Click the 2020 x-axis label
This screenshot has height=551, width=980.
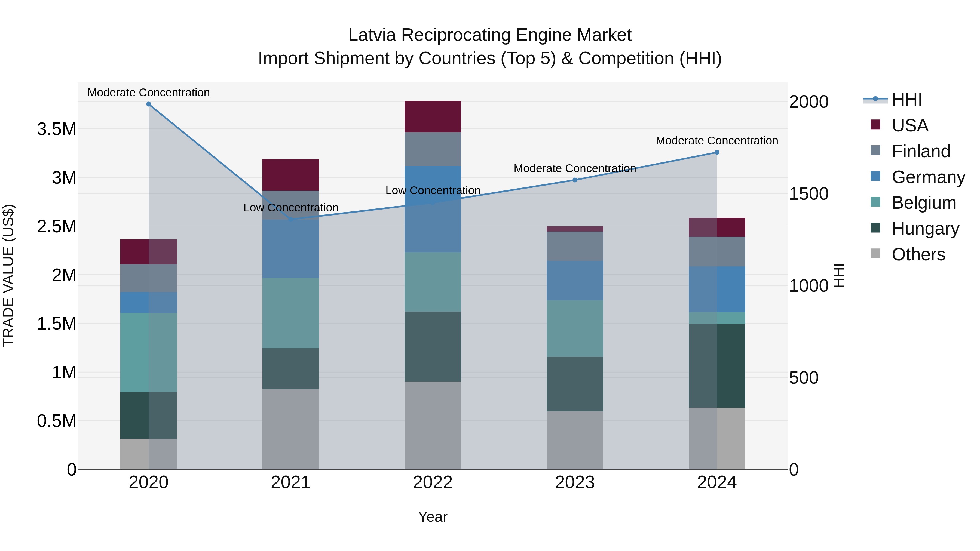(x=149, y=482)
